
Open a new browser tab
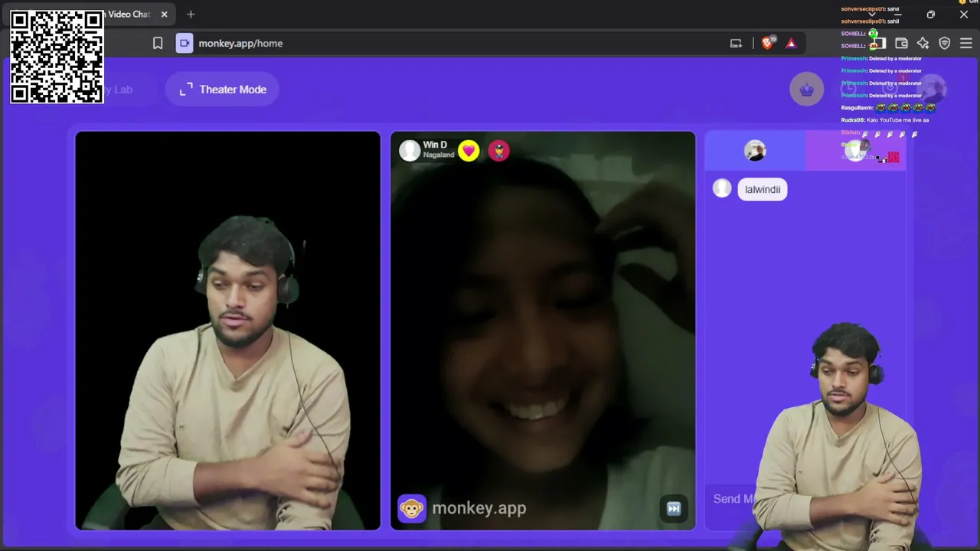tap(191, 14)
